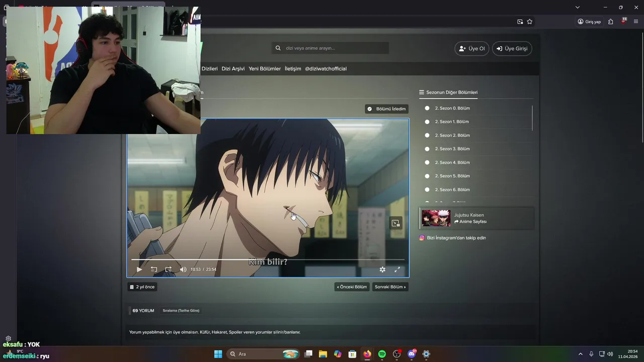Open OBS Studio from taskbar
Image resolution: width=644 pixels, height=362 pixels.
tap(397, 354)
